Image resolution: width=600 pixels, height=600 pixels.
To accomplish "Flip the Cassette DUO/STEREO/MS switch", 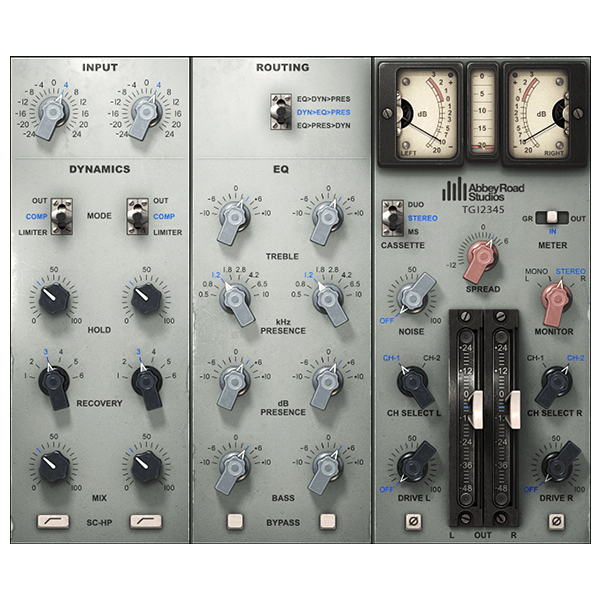I will [x=393, y=218].
